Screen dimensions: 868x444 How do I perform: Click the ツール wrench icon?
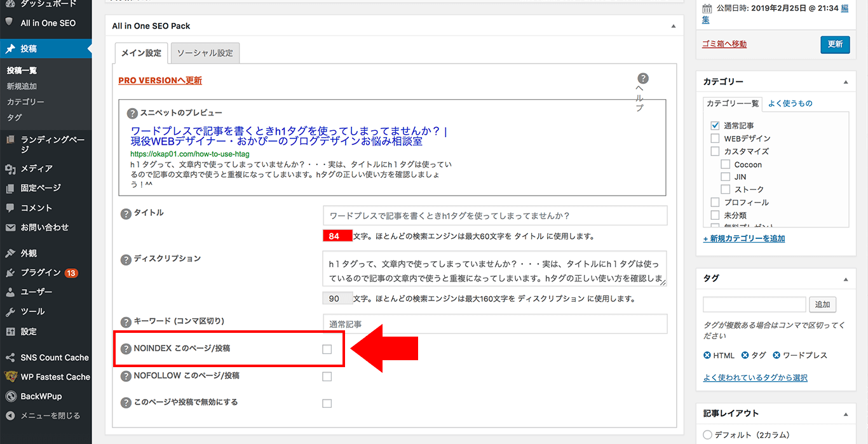[x=10, y=312]
